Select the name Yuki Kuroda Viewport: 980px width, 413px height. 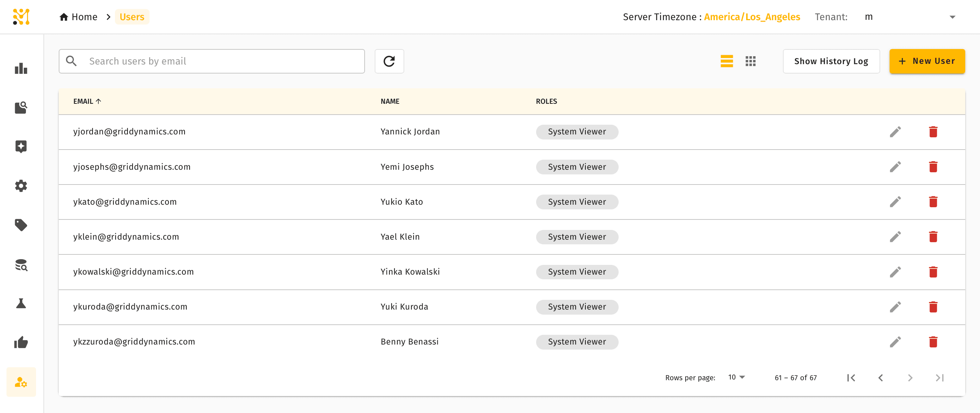(404, 307)
